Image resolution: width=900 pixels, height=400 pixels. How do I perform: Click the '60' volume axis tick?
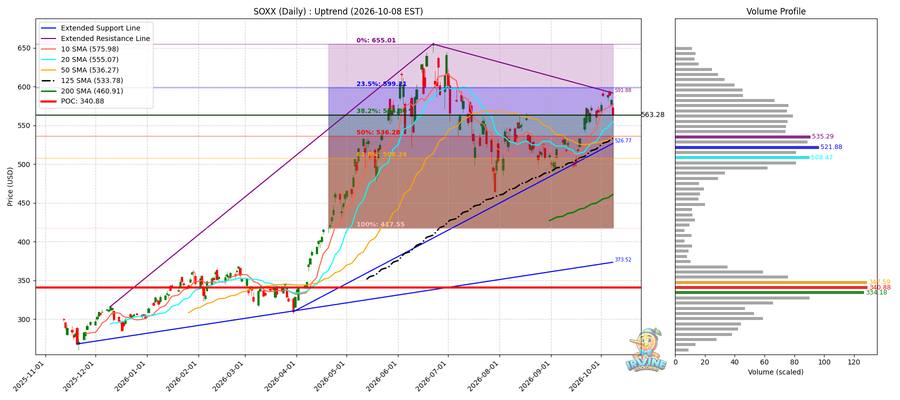coord(765,362)
